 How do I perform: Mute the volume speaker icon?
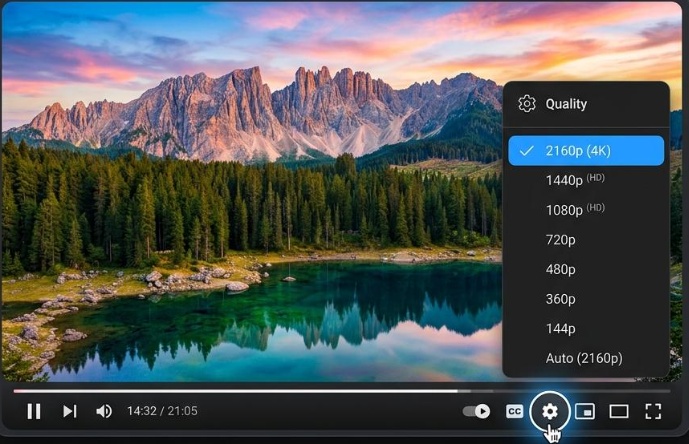pos(104,411)
